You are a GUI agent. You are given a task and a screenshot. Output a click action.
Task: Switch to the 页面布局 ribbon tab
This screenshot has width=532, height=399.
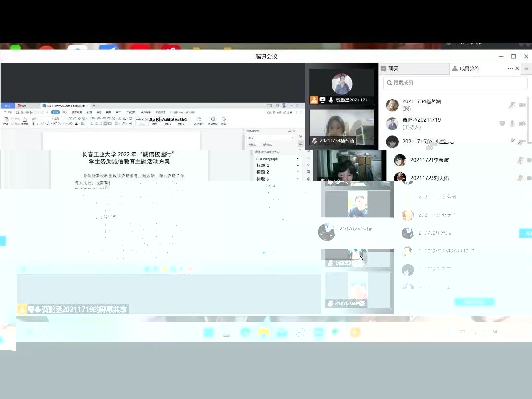(x=77, y=112)
